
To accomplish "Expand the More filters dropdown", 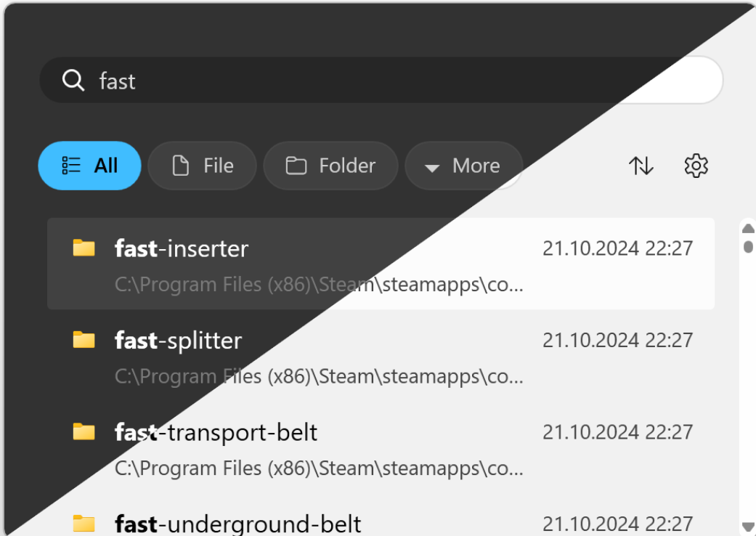I will point(464,166).
